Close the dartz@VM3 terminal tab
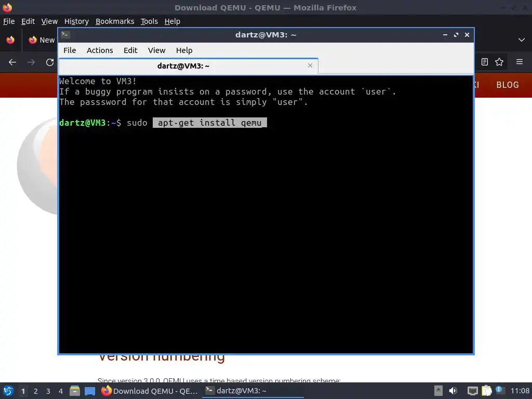This screenshot has width=532, height=399. (310, 65)
